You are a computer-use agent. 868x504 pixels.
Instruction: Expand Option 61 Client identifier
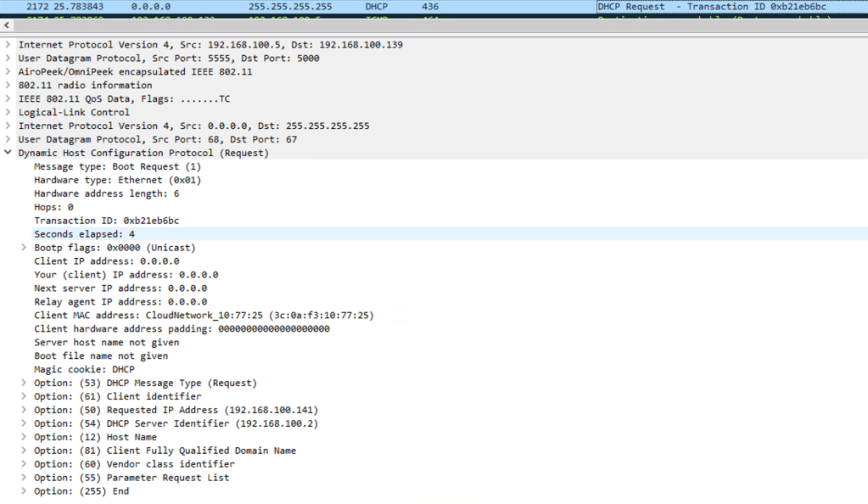25,396
